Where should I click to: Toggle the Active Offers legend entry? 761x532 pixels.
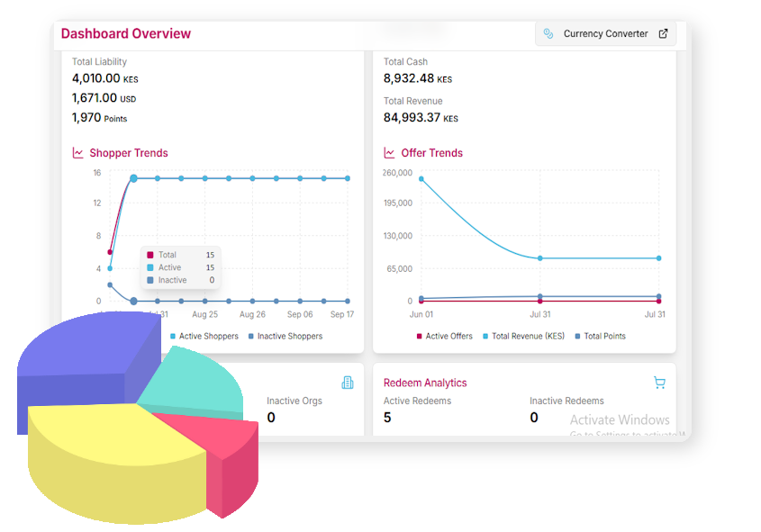click(444, 337)
